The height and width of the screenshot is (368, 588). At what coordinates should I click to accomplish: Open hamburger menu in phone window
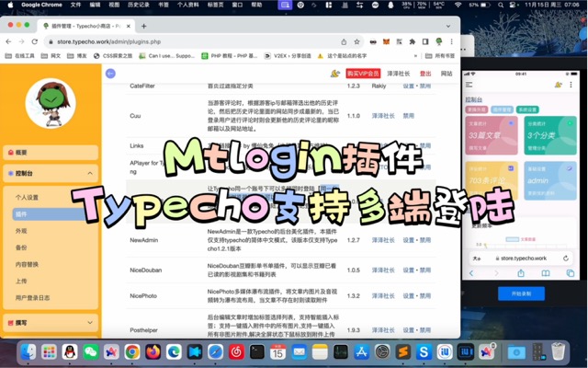(469, 85)
